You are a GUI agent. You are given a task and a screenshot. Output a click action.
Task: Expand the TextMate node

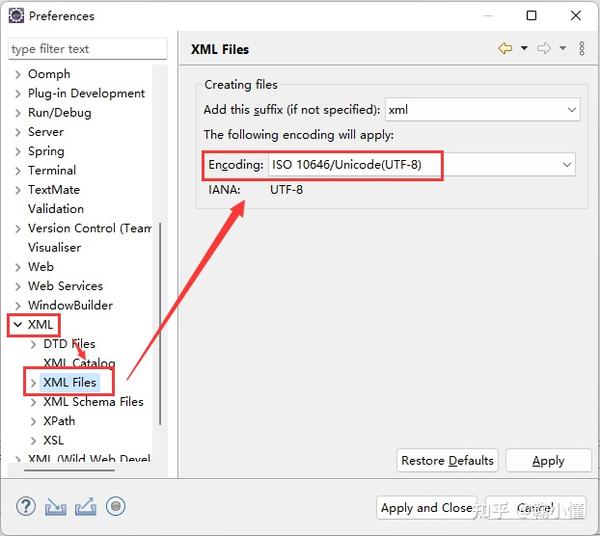pyautogui.click(x=18, y=190)
